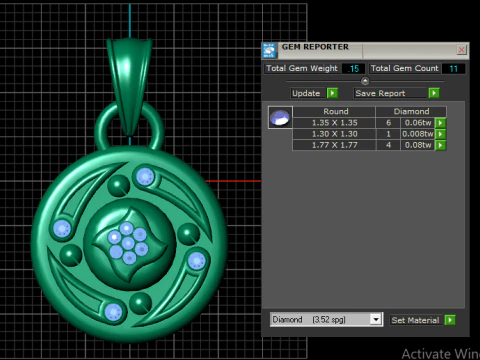Click the green arrow for the 0.008tw row
Viewport: 480px width, 360px height.
point(441,134)
